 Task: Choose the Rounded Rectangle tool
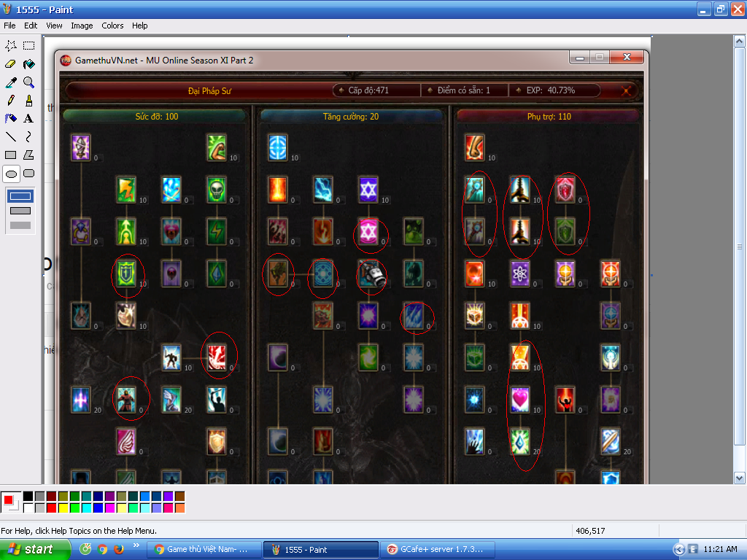click(x=29, y=174)
